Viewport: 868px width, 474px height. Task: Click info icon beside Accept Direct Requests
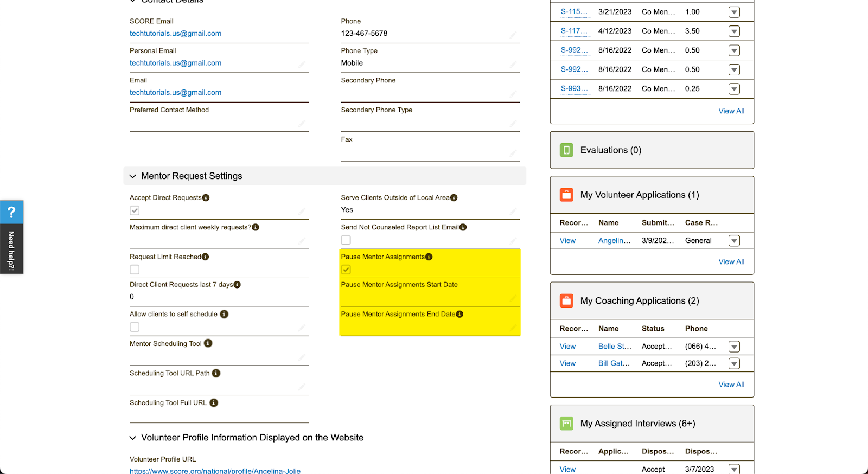click(x=206, y=198)
